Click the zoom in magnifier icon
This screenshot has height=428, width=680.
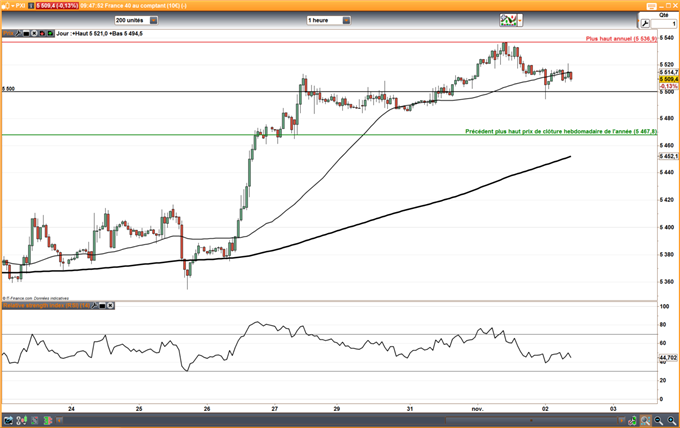coord(672,420)
